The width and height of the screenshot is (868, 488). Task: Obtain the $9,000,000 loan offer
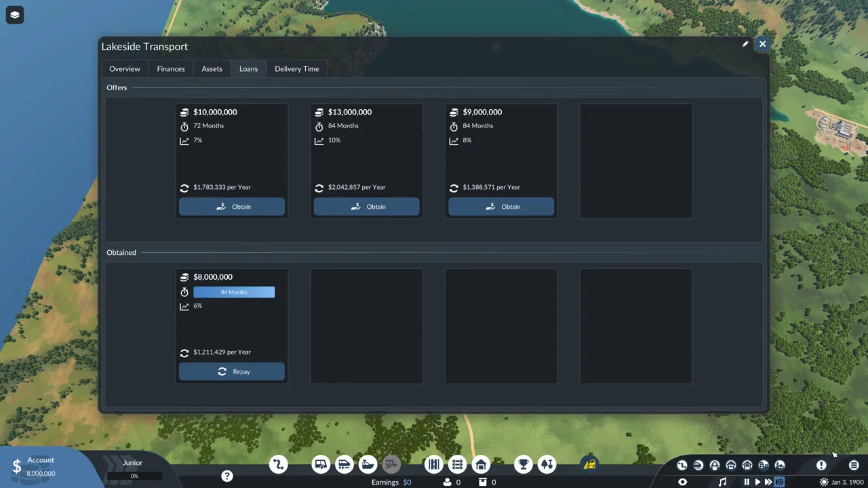[x=501, y=207]
